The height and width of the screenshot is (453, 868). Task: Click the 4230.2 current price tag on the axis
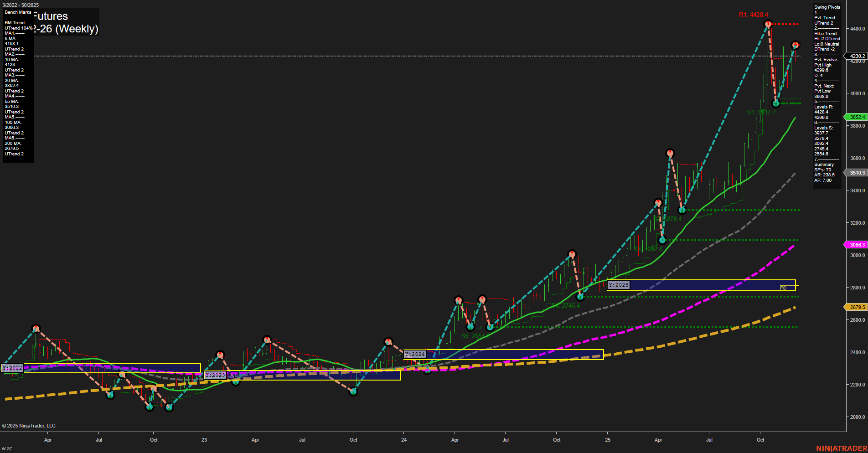[x=857, y=56]
